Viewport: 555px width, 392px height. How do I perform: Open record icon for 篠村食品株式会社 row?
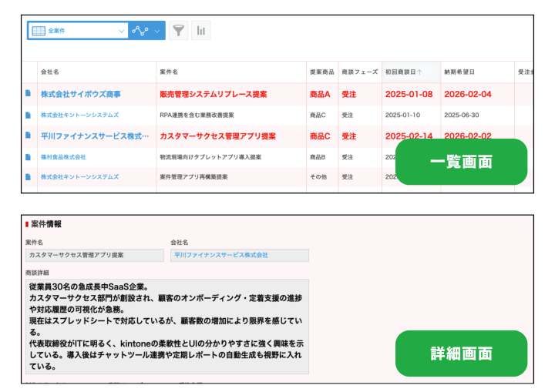click(x=29, y=157)
